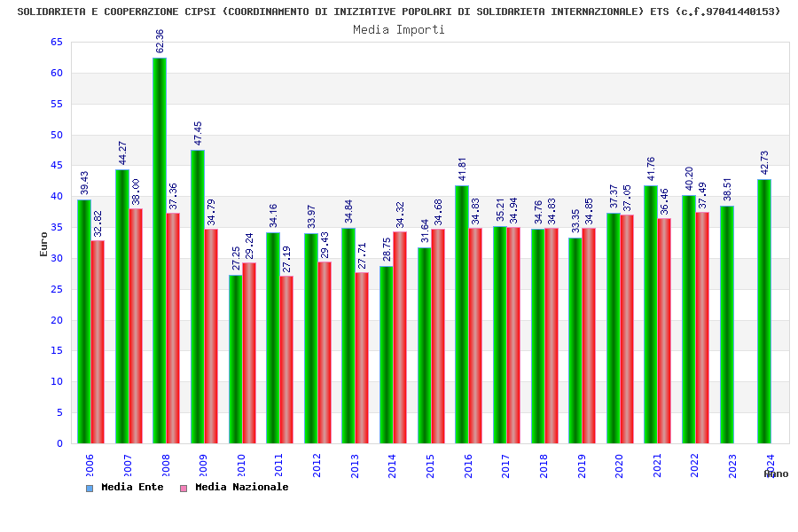Click the Anno x-axis title
Screen dimensions: 798x532
tap(776, 474)
